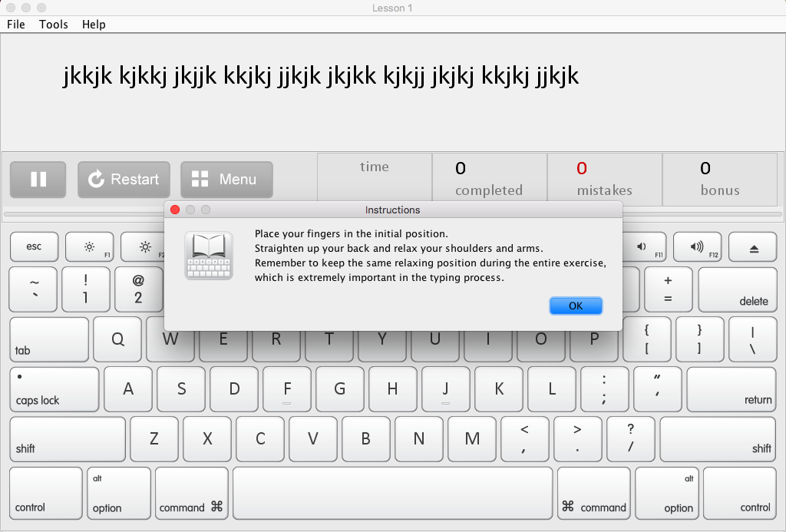This screenshot has height=532, width=786.
Task: Open the File menu
Action: pyautogui.click(x=16, y=25)
